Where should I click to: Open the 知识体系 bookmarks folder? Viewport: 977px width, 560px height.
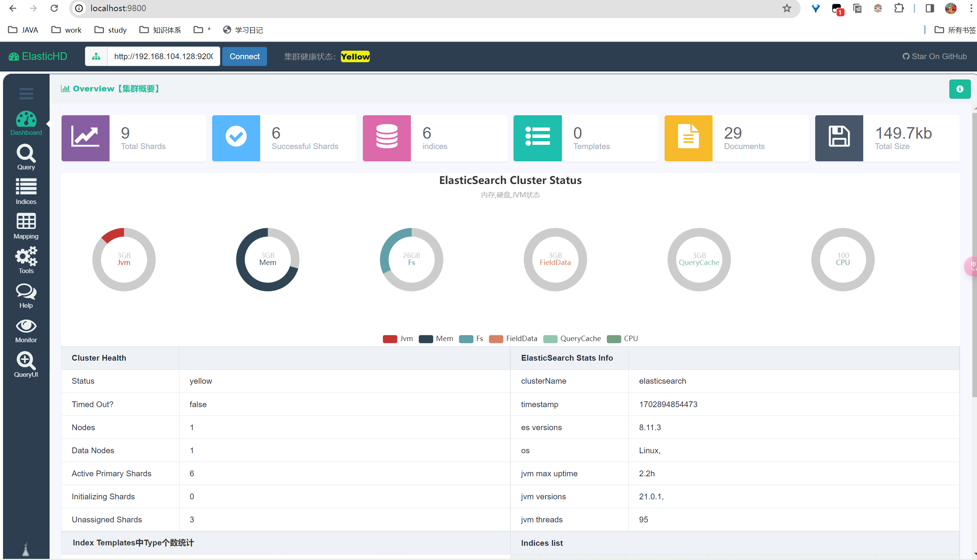click(160, 30)
